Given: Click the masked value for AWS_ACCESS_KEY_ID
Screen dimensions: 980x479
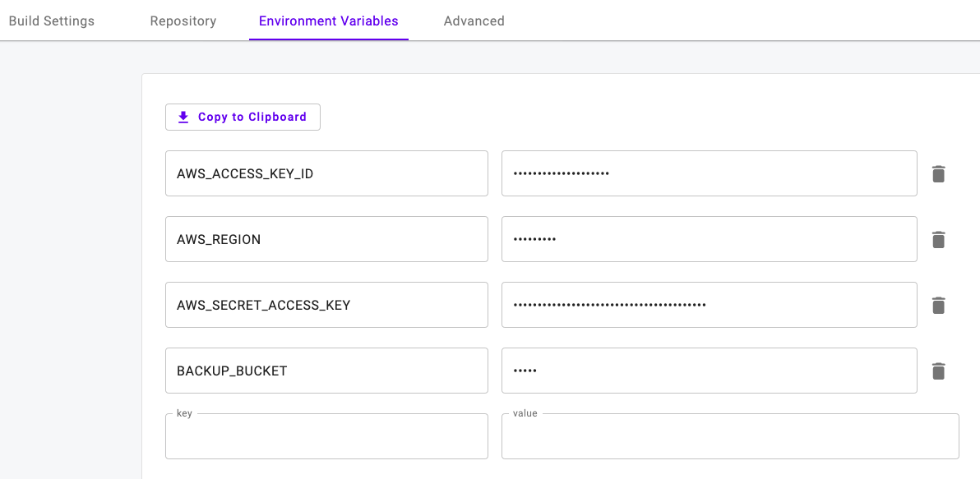Looking at the screenshot, I should pyautogui.click(x=709, y=173).
